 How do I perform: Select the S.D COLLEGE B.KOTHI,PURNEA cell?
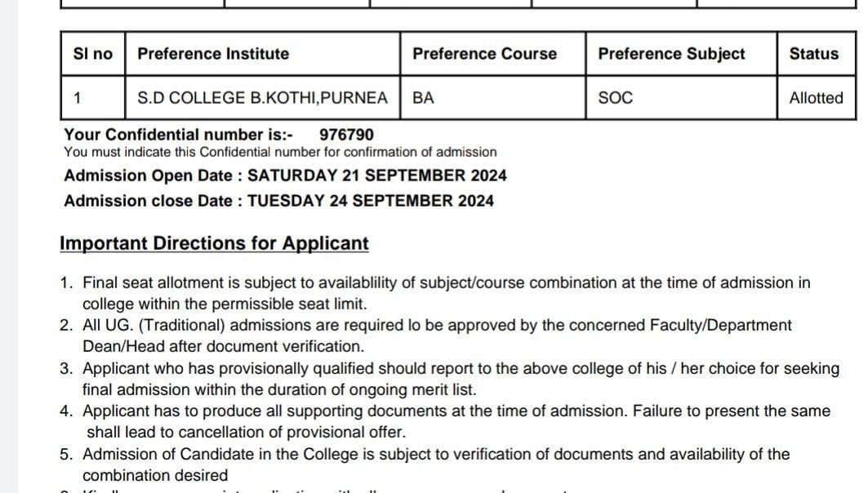[x=262, y=98]
